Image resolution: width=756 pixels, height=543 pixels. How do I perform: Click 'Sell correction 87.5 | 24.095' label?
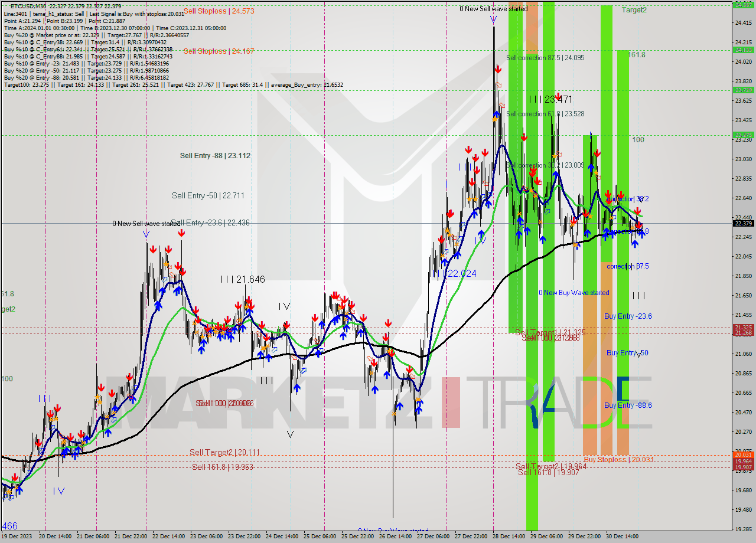point(545,58)
